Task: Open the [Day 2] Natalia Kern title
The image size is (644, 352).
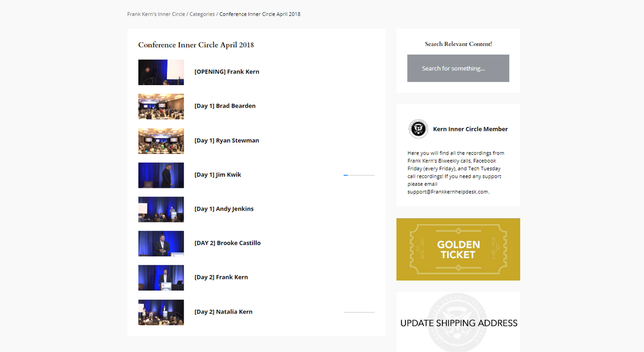Action: 223,312
